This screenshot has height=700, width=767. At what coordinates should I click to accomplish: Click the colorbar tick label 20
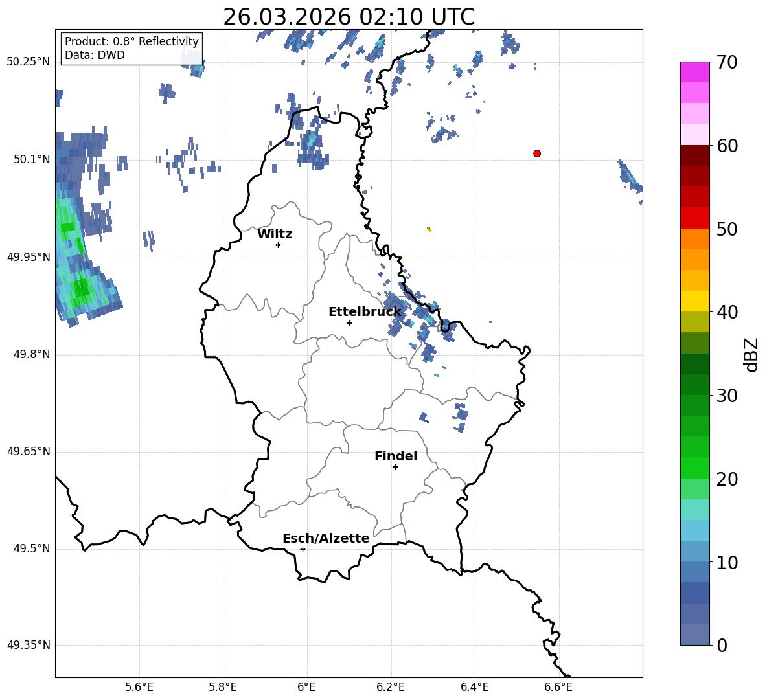[x=728, y=479]
